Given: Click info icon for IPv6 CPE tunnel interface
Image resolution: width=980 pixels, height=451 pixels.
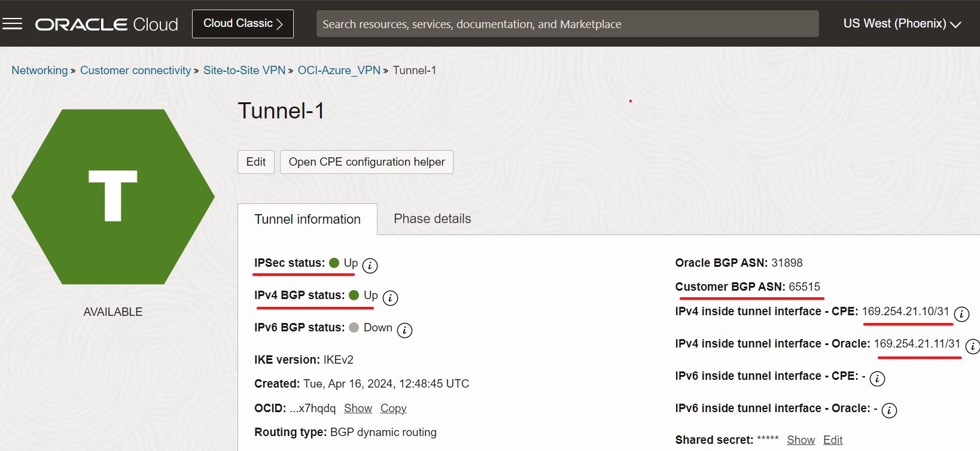Looking at the screenshot, I should pos(877,379).
